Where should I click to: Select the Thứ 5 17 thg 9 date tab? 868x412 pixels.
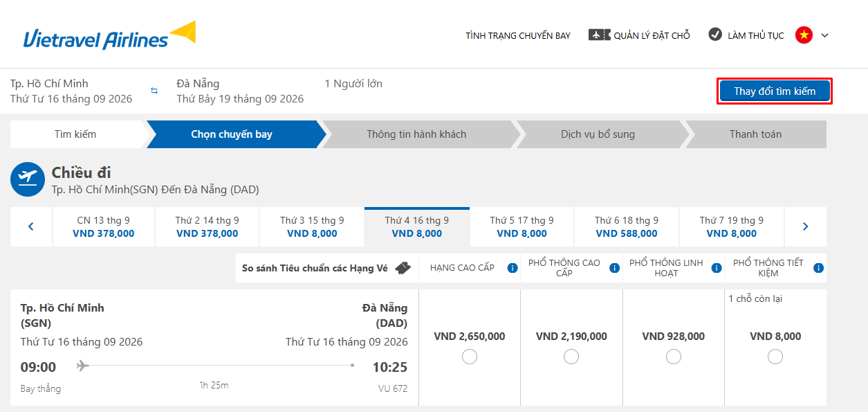click(522, 226)
